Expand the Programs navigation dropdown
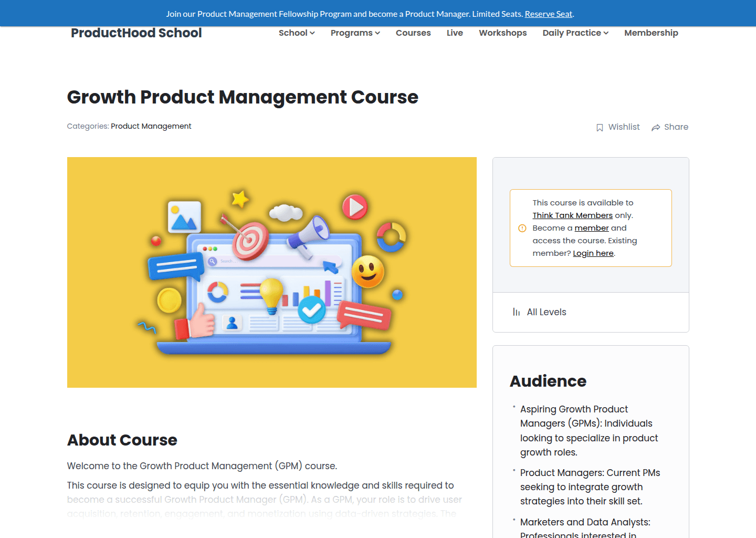The height and width of the screenshot is (538, 756). pyautogui.click(x=355, y=33)
